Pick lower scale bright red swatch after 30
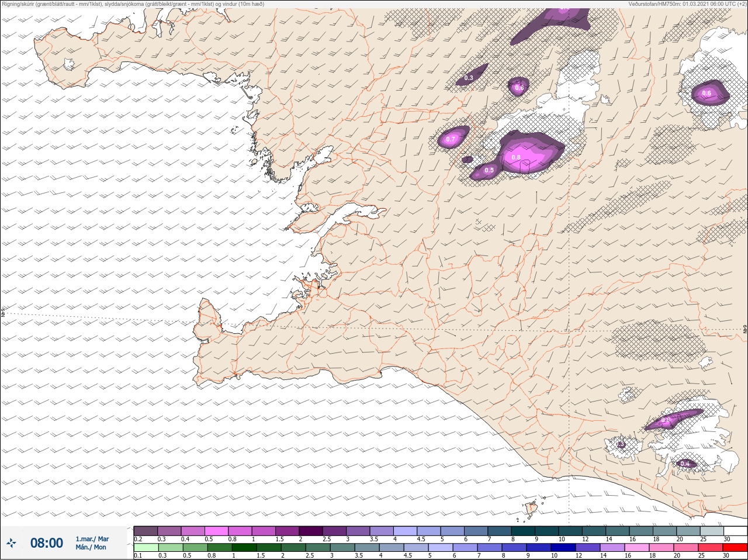This screenshot has height=560, width=748. [735, 548]
